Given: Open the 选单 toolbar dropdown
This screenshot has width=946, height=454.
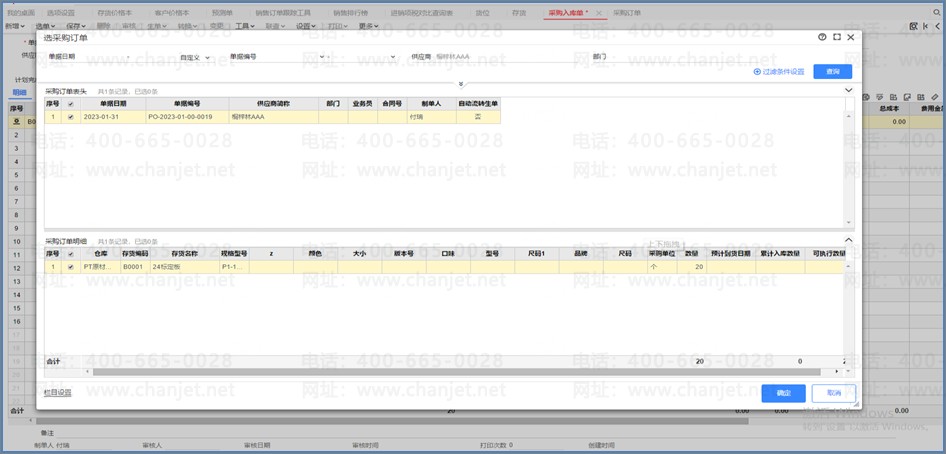Looking at the screenshot, I should 45,26.
